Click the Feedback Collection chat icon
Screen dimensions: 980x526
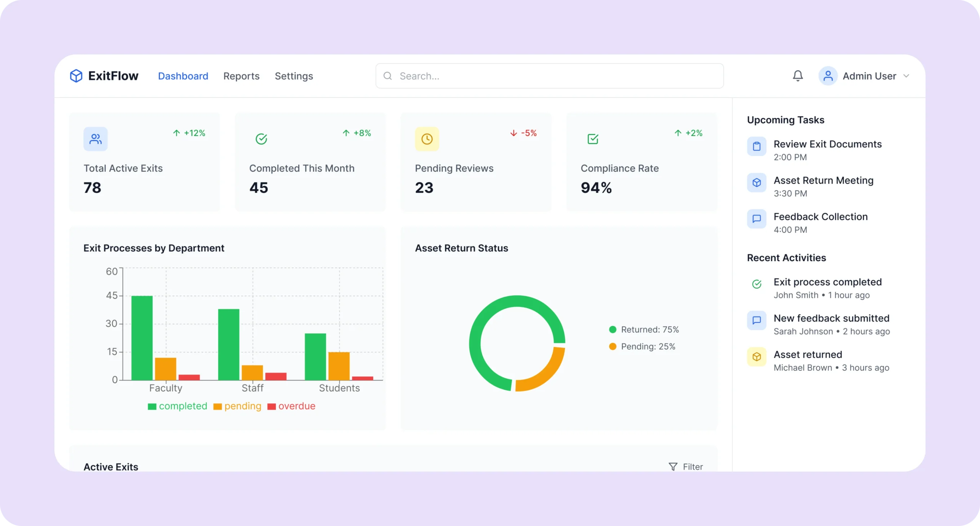coord(756,219)
